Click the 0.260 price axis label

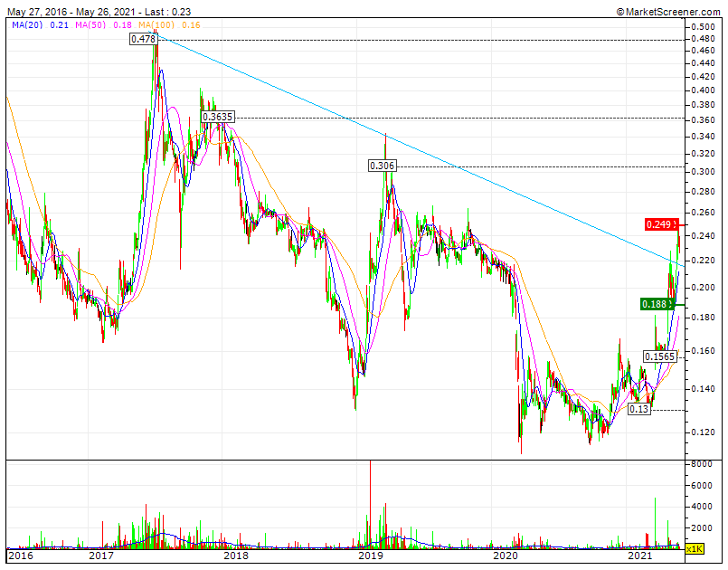[x=703, y=213]
